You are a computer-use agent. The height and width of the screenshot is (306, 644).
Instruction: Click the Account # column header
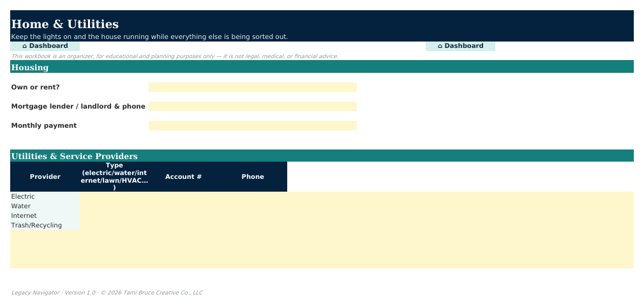point(183,176)
